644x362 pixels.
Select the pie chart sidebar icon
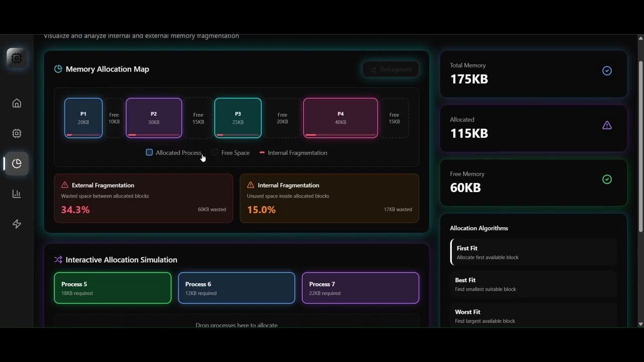[x=17, y=163]
